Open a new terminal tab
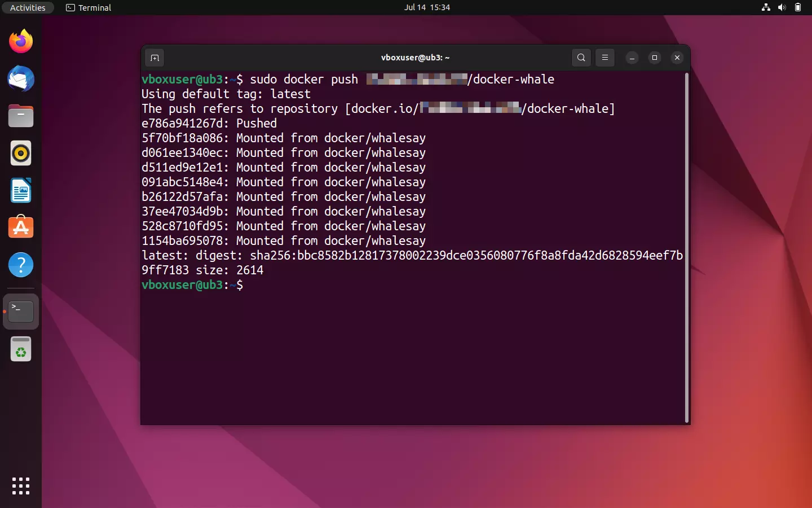The width and height of the screenshot is (812, 508). click(155, 58)
